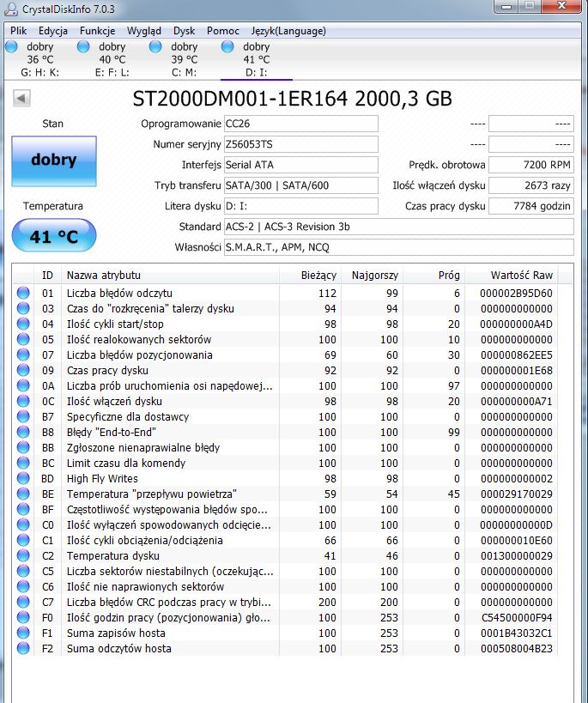Open the Plik menu
The width and height of the screenshot is (588, 703).
[18, 31]
